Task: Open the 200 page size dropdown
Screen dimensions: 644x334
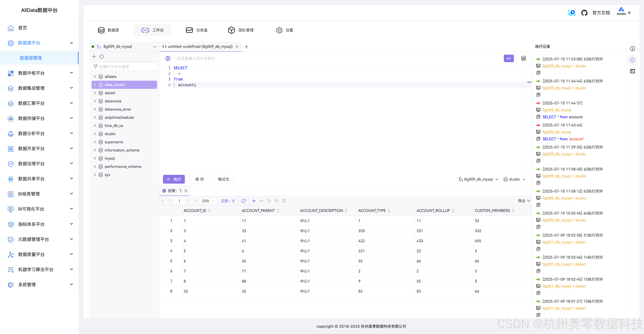Action: [x=208, y=201]
